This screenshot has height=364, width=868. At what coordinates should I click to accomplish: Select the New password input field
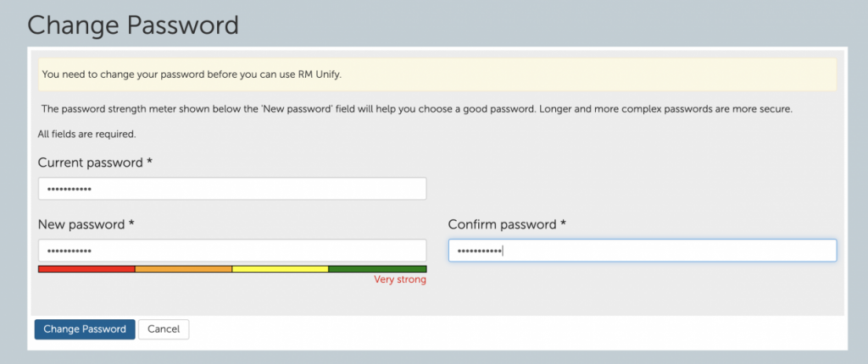[232, 251]
